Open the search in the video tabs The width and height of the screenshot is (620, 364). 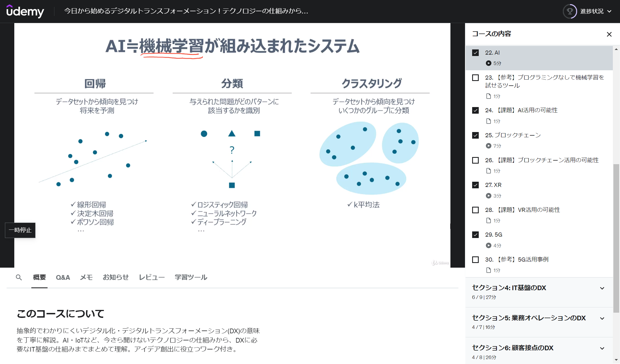click(19, 278)
